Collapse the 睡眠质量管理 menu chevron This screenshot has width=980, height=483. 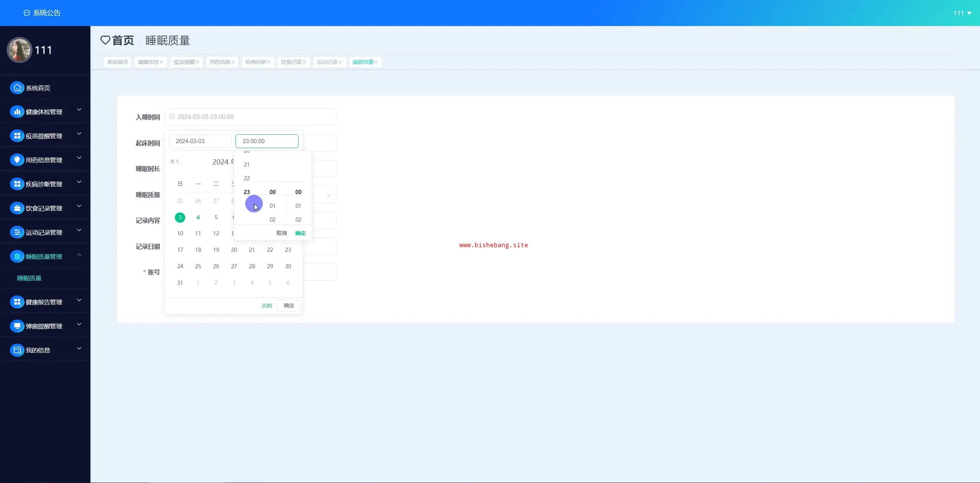pyautogui.click(x=79, y=255)
